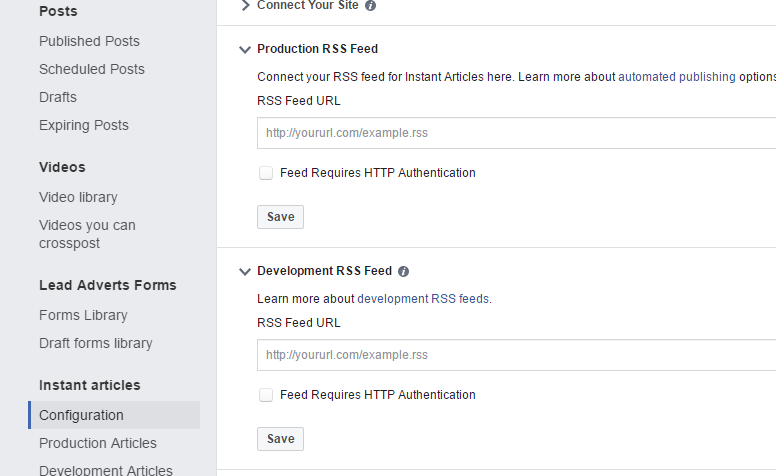The image size is (776, 476).
Task: Select Expiring Posts in the sidebar
Action: pyautogui.click(x=84, y=125)
